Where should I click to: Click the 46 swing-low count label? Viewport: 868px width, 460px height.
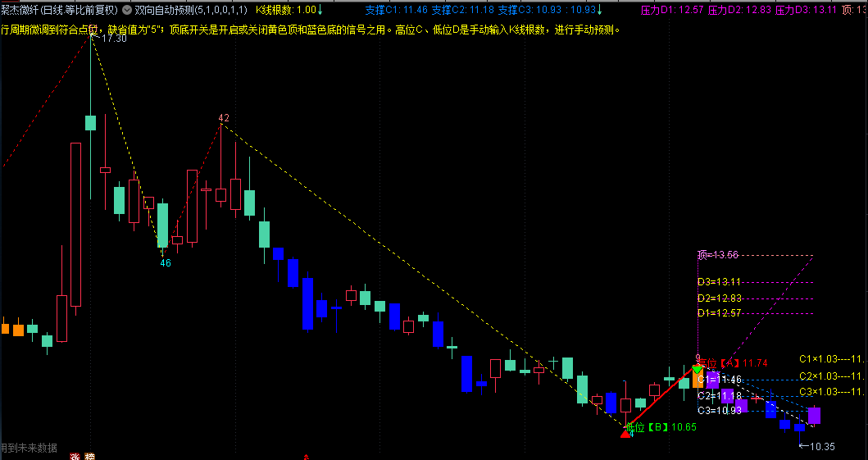click(x=165, y=263)
